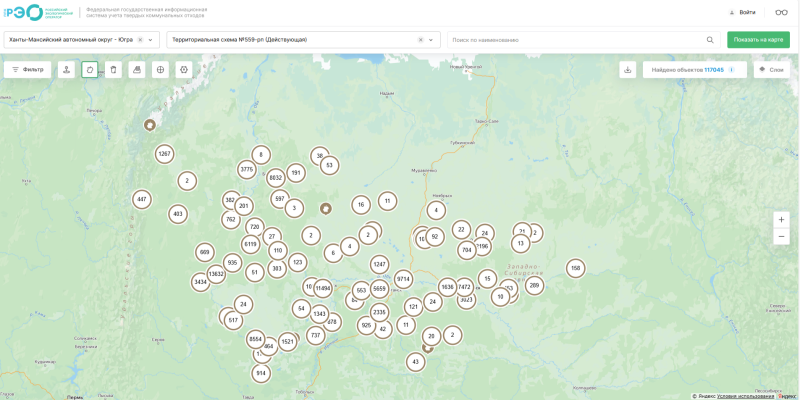Toggle the trash bin container layer icon
The height and width of the screenshot is (400, 800).
click(x=113, y=70)
